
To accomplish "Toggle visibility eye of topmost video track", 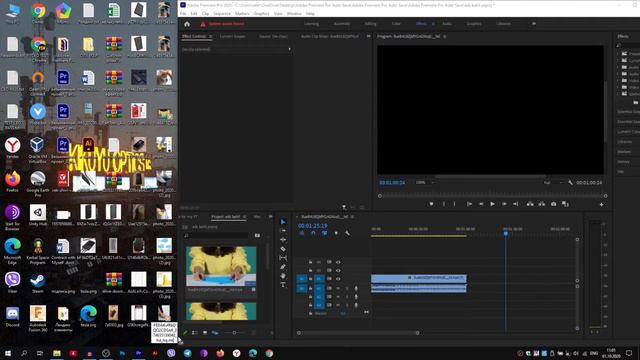I will point(338,262).
